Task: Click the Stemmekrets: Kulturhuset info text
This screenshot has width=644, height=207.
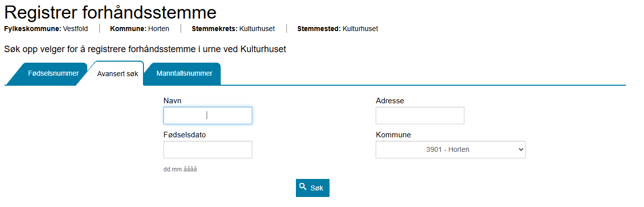Action: coord(233,29)
